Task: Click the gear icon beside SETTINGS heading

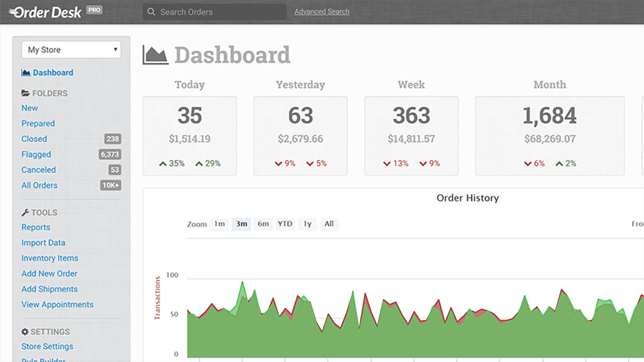Action: (25, 331)
